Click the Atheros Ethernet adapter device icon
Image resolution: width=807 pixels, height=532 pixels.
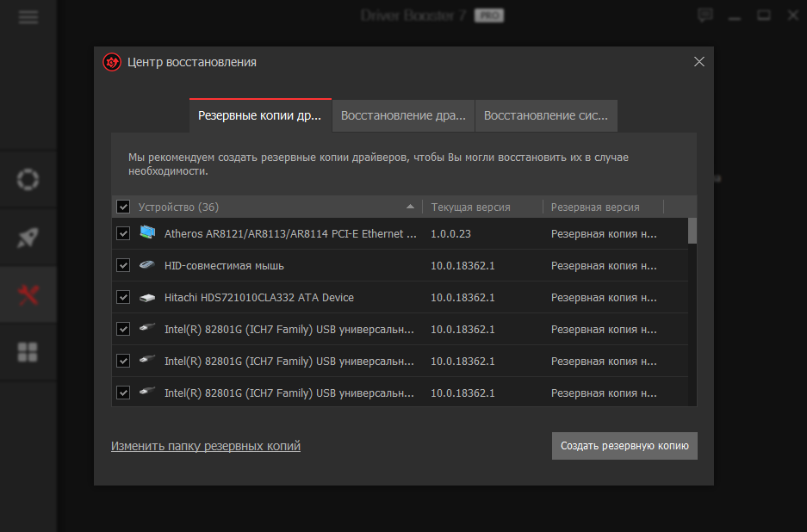[147, 233]
